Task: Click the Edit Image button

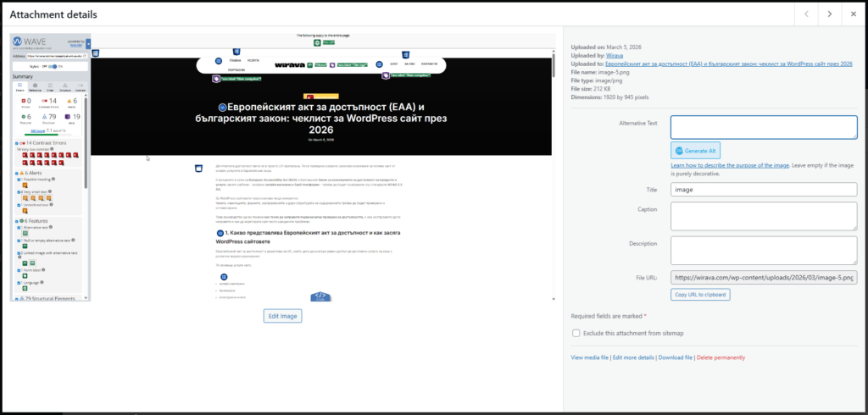Action: click(282, 316)
